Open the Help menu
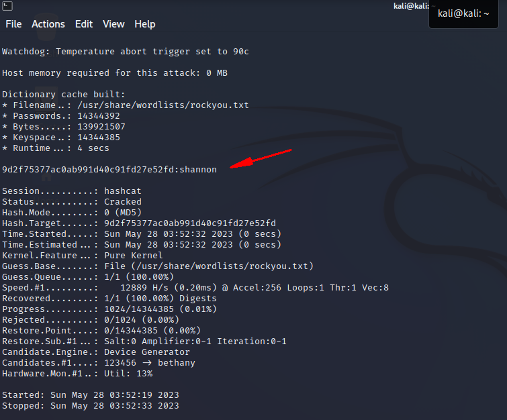Viewport: 507px width, 420px height. tap(145, 24)
